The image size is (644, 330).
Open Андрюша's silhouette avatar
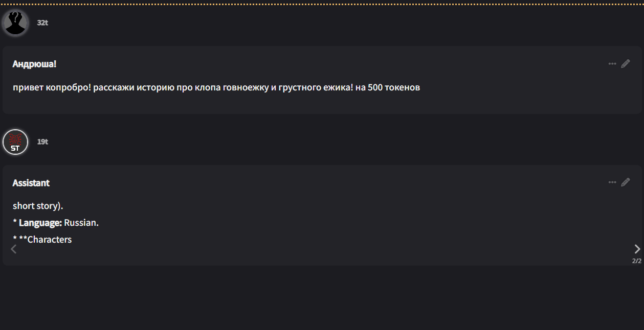click(x=15, y=22)
